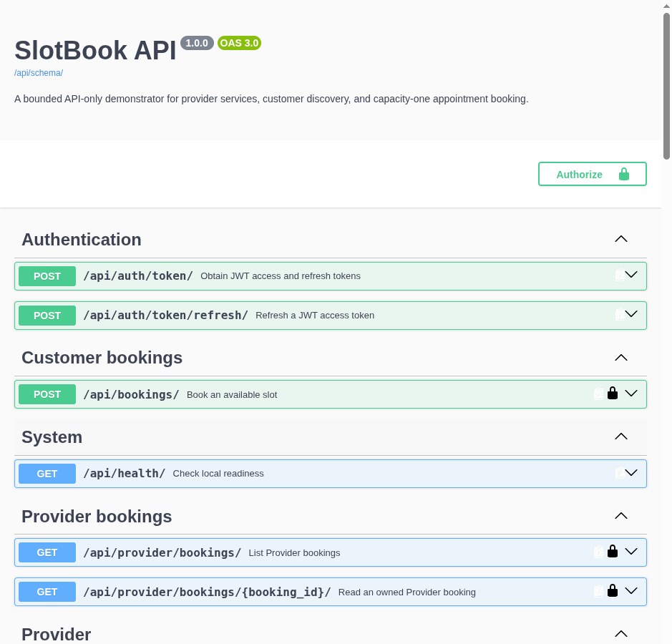Click POST badge for /api/bookings/

click(x=47, y=394)
